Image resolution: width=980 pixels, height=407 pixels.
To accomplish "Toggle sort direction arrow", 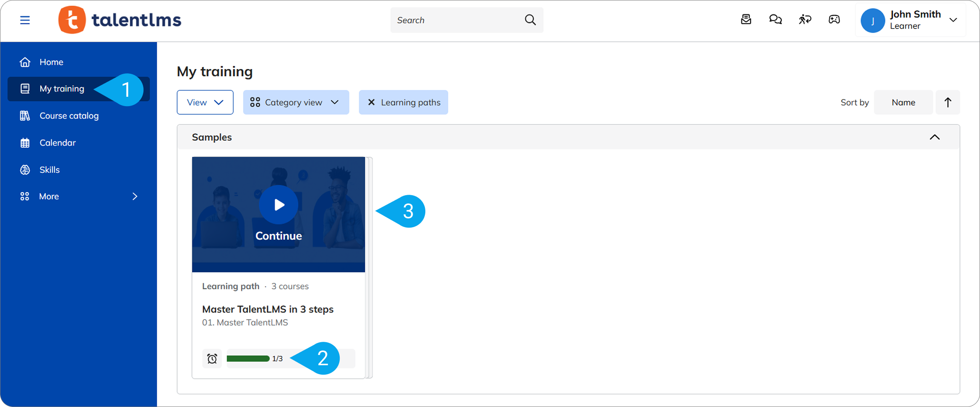I will (948, 102).
